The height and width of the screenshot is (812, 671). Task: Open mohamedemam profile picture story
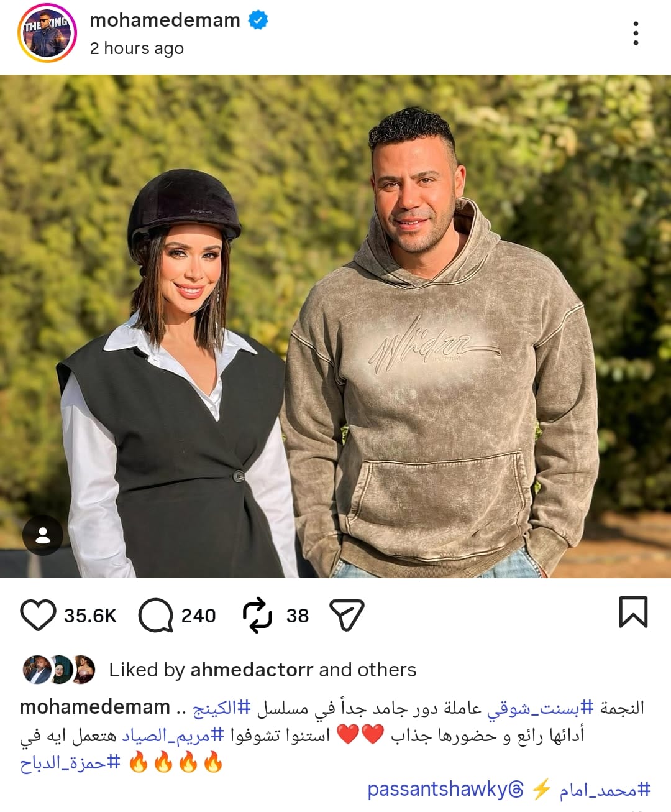coord(47,34)
